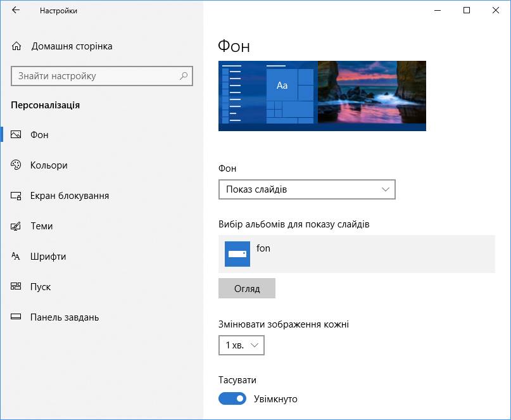Open the Теми settings page

(x=41, y=226)
